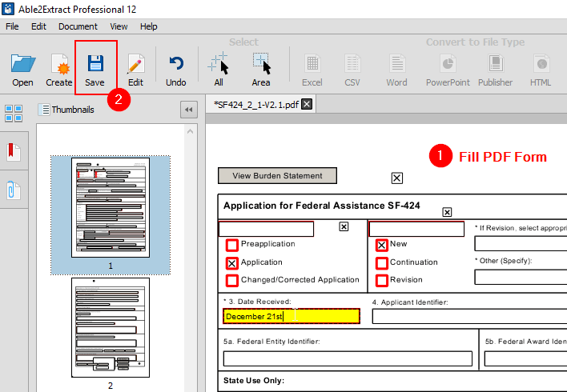
Task: Check the Changed/Corrected Application checkbox
Action: [231, 280]
